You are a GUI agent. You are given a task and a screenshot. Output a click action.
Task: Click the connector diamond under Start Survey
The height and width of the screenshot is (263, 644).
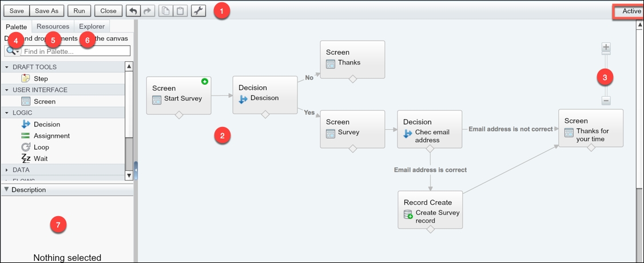click(x=178, y=115)
